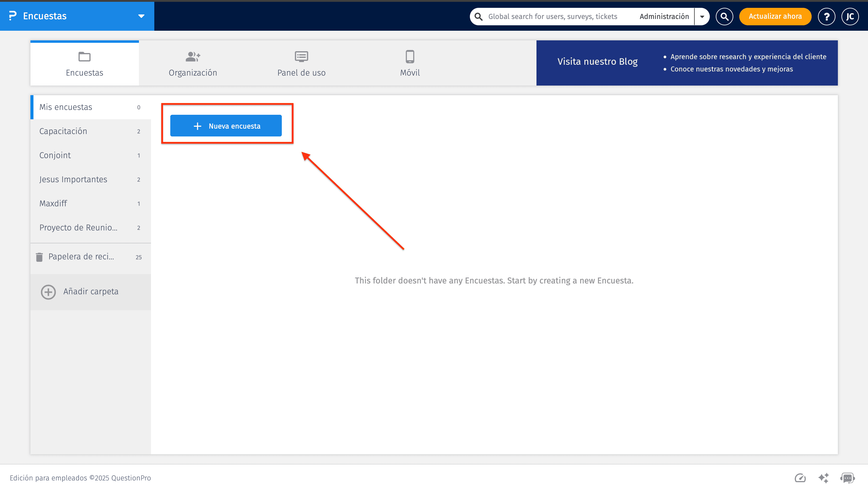The height and width of the screenshot is (491, 868).
Task: Select the Maxdiff folder
Action: pyautogui.click(x=53, y=203)
